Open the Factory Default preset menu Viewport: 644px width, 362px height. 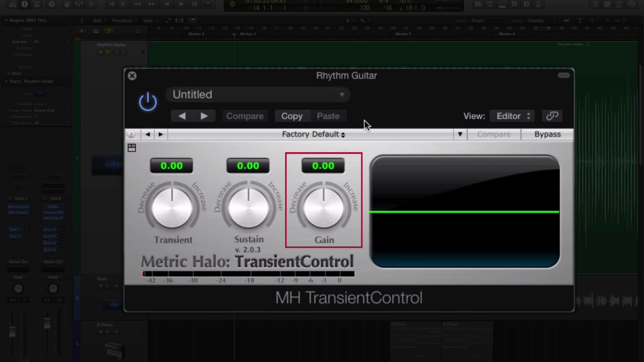click(313, 134)
